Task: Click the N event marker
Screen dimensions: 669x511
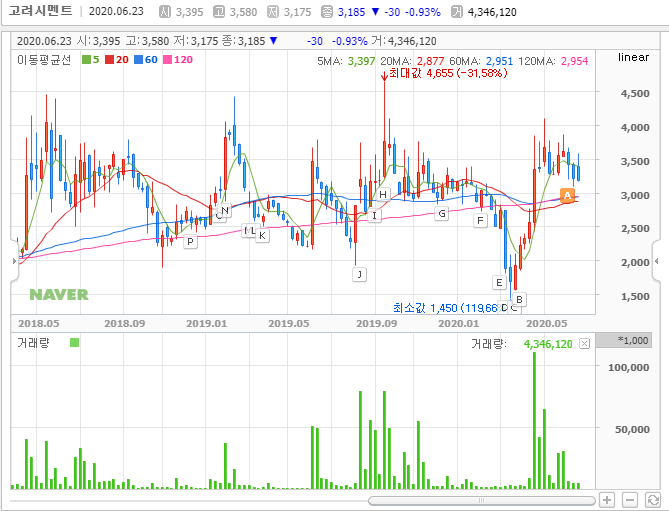Action: (x=225, y=210)
